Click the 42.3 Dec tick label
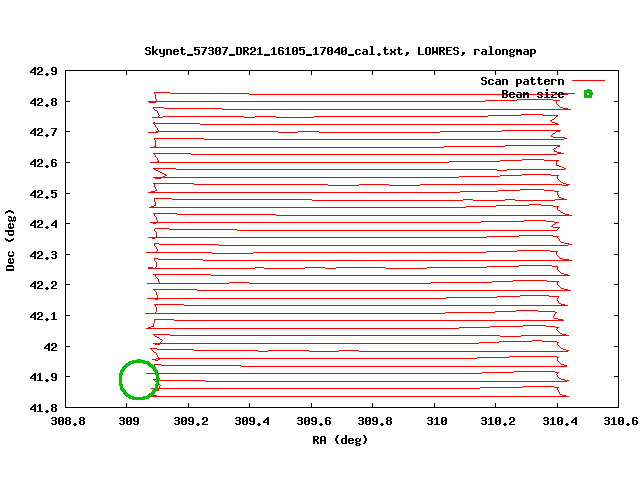The image size is (640, 480). [43, 255]
